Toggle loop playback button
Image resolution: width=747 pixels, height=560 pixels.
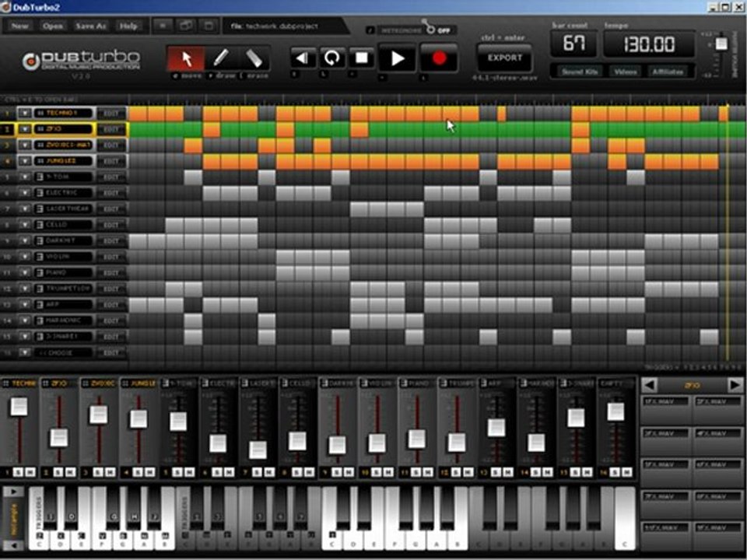332,58
